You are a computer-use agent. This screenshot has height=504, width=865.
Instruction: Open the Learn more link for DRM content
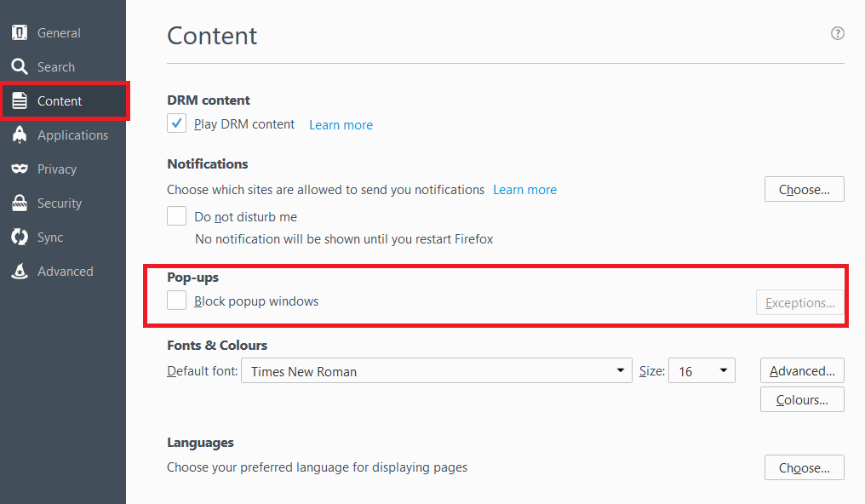pos(341,125)
